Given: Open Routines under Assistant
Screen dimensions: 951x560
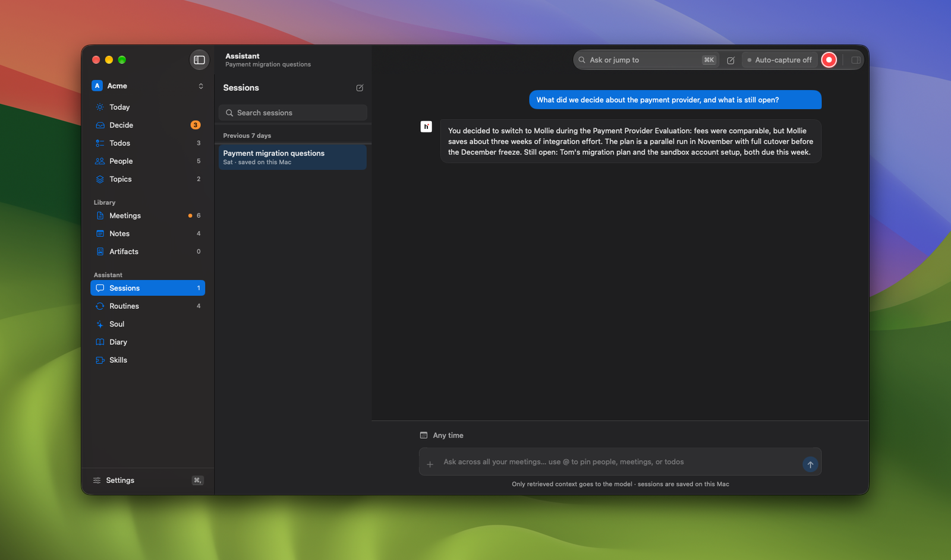Looking at the screenshot, I should click(x=147, y=306).
